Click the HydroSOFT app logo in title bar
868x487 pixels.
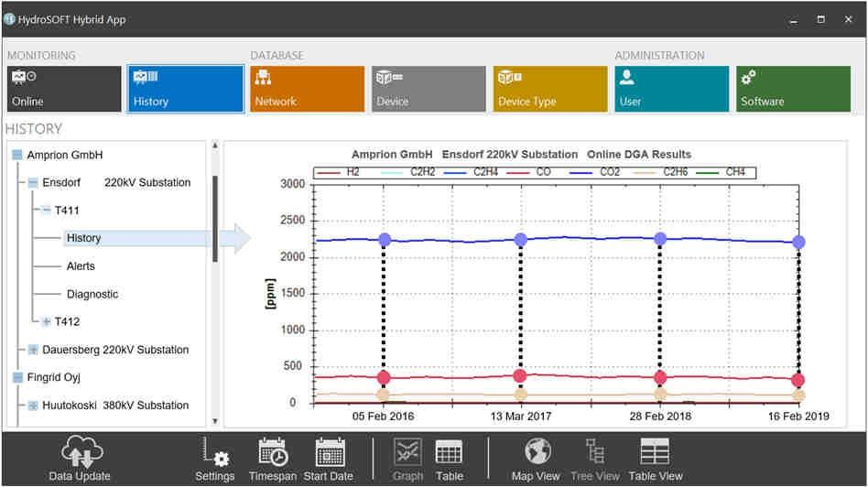(x=9, y=19)
